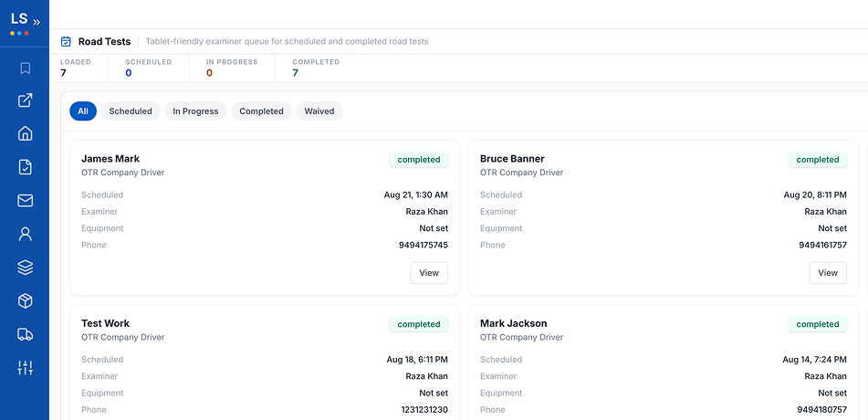
Task: Click the date Aug 20, 8:11 PM
Action: [815, 195]
